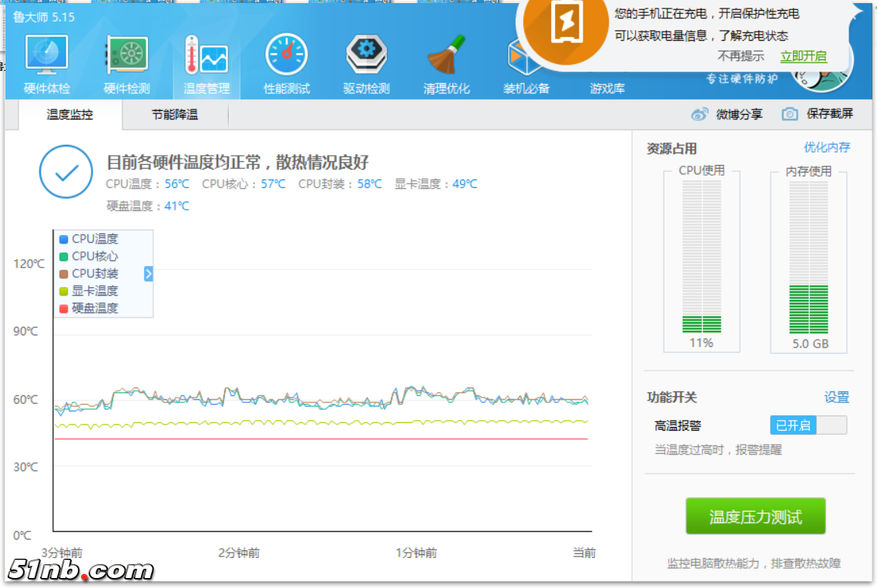877x588 pixels.
Task: Click the 优化内存 link
Action: tap(827, 147)
